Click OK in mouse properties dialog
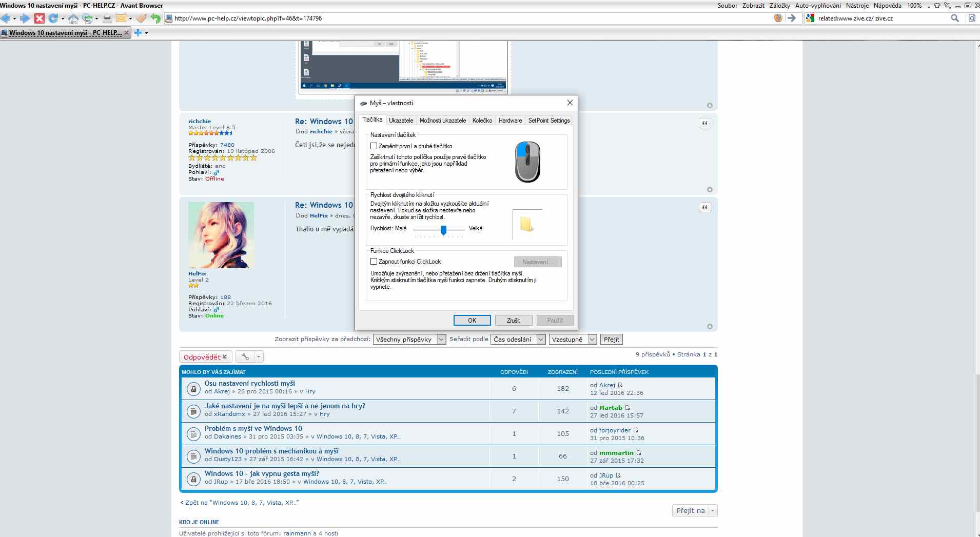The image size is (980, 537). (x=472, y=321)
